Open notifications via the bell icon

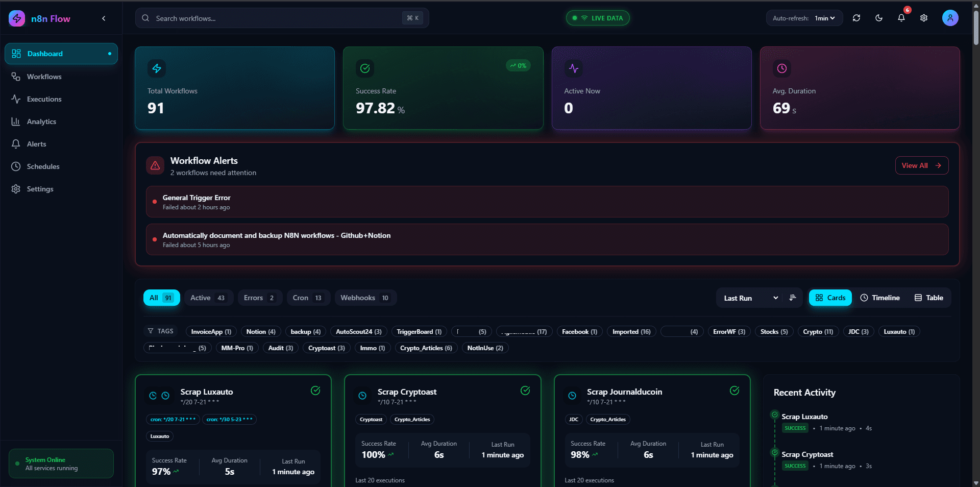(901, 18)
